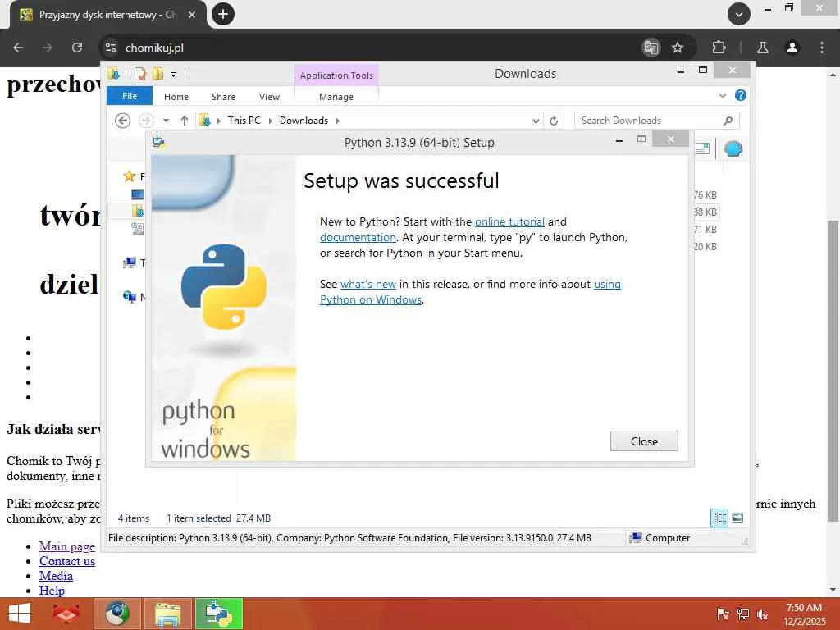
Task: Click the Favorites star in navigation pane
Action: [129, 176]
